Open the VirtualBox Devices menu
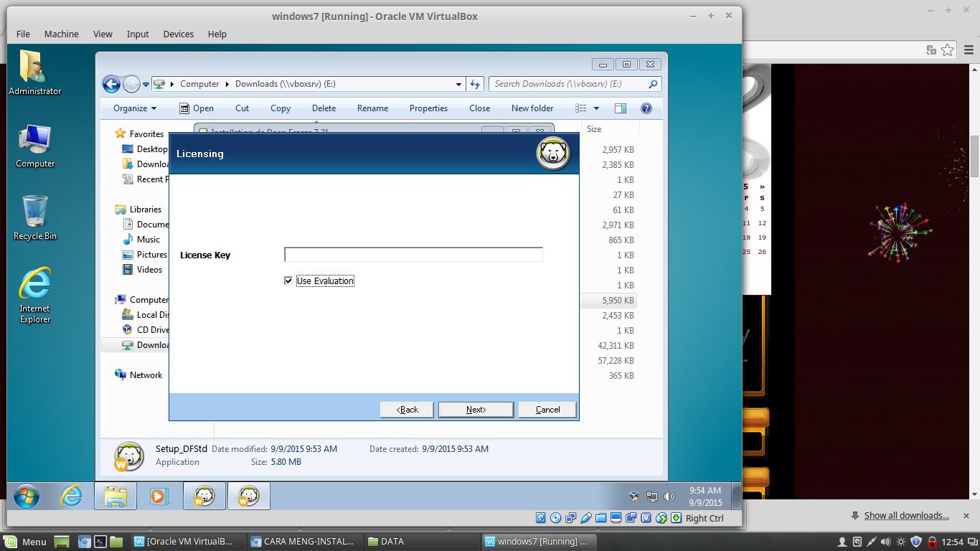The width and height of the screenshot is (980, 551). (x=178, y=34)
